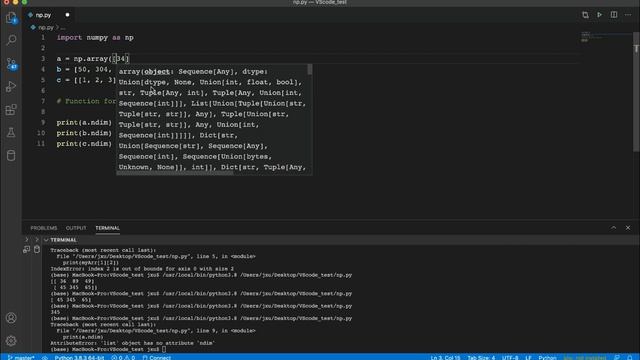Click the ellipsis in the breadcrumb

click(x=63, y=28)
